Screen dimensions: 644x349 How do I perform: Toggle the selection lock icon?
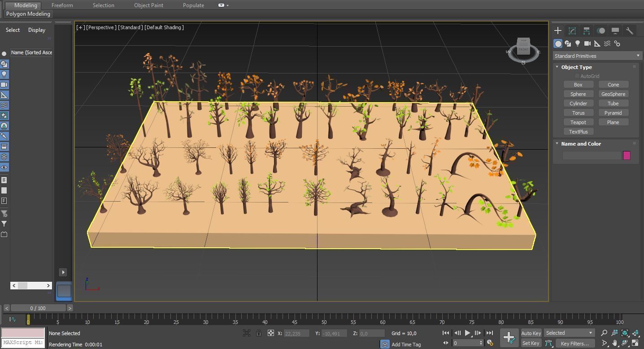pyautogui.click(x=259, y=333)
